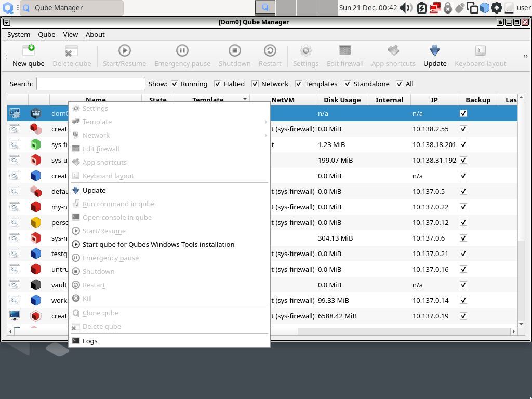
Task: Disable the Standalone filter checkbox
Action: [x=348, y=84]
